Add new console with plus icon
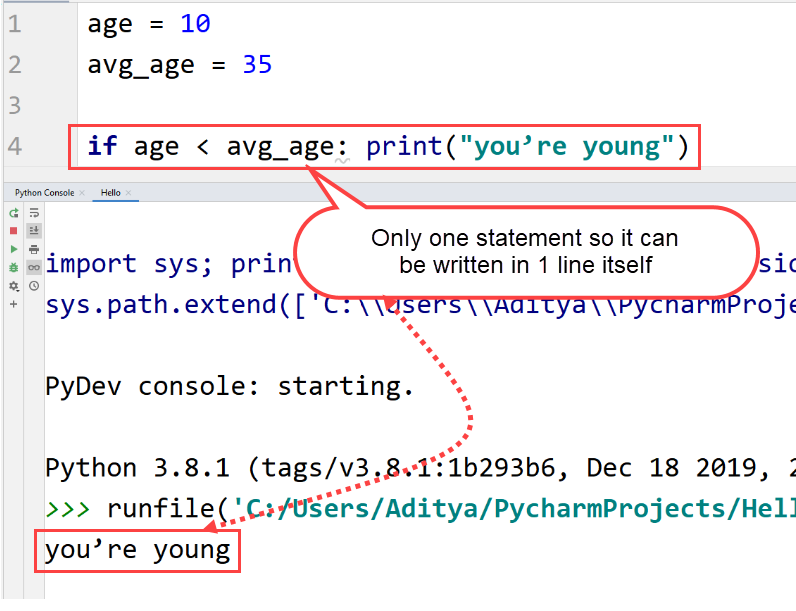The width and height of the screenshot is (796, 611). (x=14, y=304)
